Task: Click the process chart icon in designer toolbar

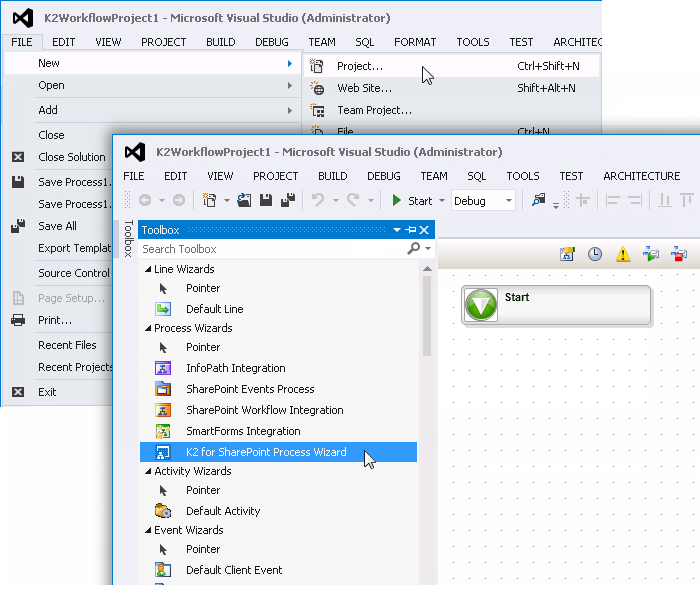Action: (567, 254)
